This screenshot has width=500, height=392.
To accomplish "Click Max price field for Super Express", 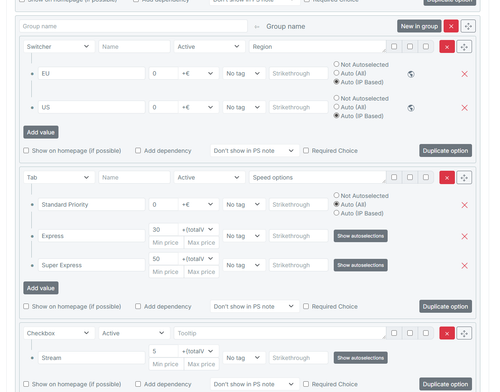I will click(x=201, y=272).
